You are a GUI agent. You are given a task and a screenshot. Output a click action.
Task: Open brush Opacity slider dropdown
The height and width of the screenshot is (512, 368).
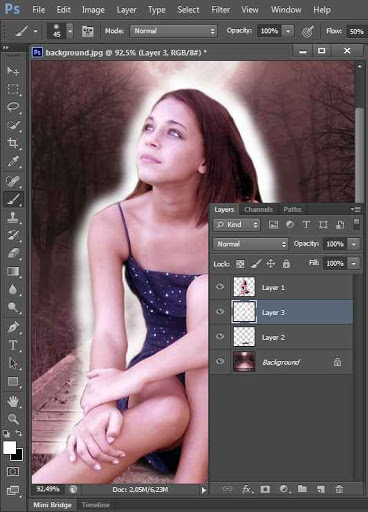tap(288, 31)
